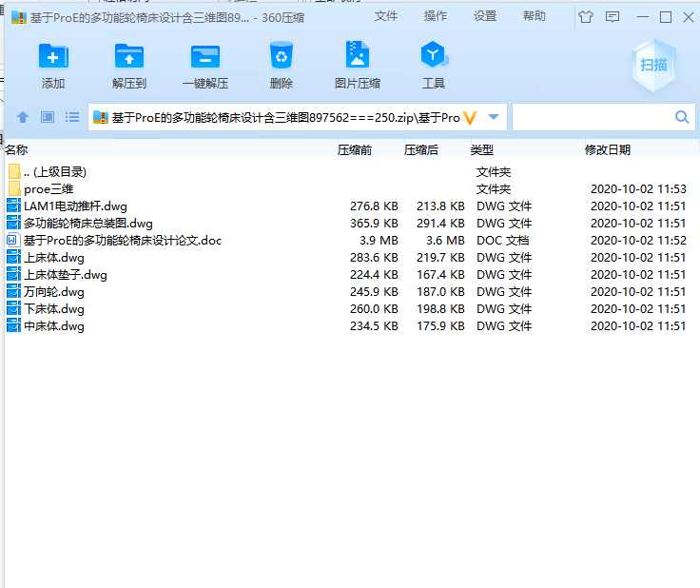Click the 187.0 KB compressed size cell
The image size is (700, 588).
click(440, 292)
